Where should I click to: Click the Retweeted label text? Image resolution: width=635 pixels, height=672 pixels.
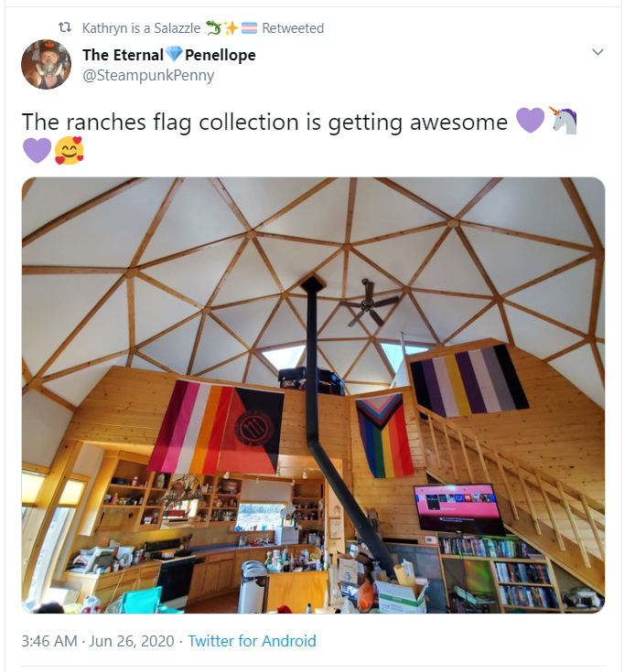[293, 28]
